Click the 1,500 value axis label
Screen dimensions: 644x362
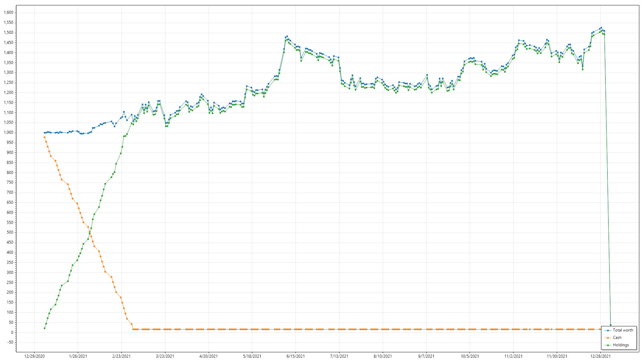coord(8,33)
